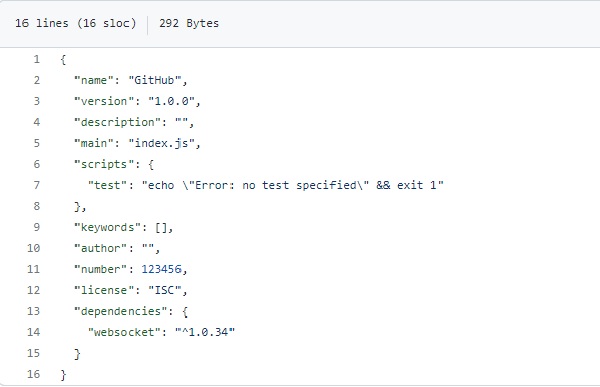Click line number 11 in the gutter
The height and width of the screenshot is (387, 600).
pos(33,269)
